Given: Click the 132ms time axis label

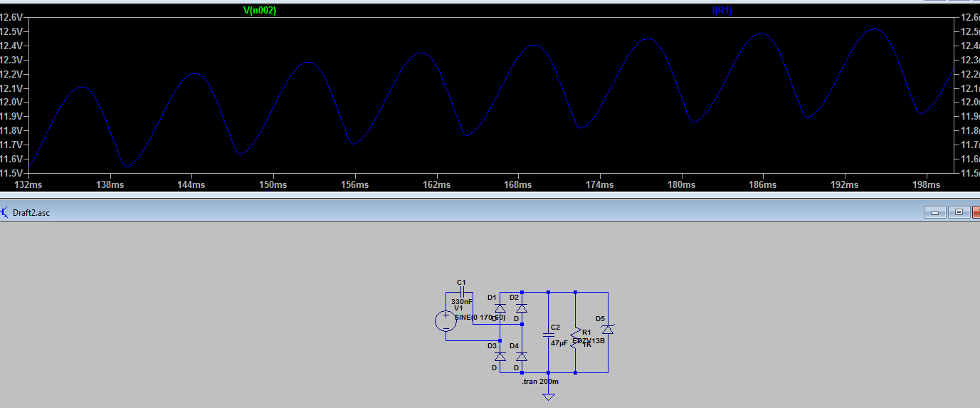Looking at the screenshot, I should [28, 184].
